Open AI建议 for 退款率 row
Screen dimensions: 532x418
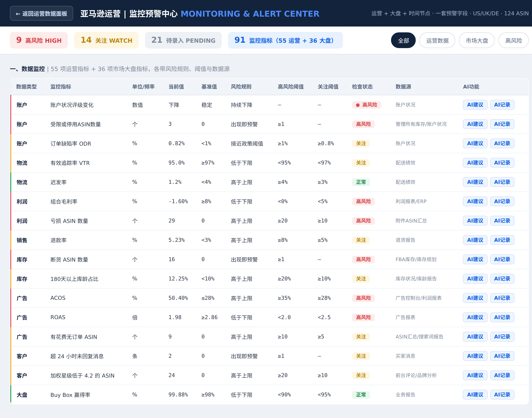point(475,240)
